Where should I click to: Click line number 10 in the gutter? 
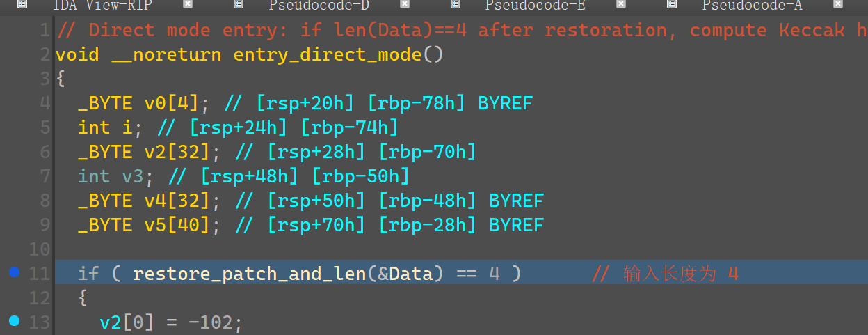coord(40,249)
